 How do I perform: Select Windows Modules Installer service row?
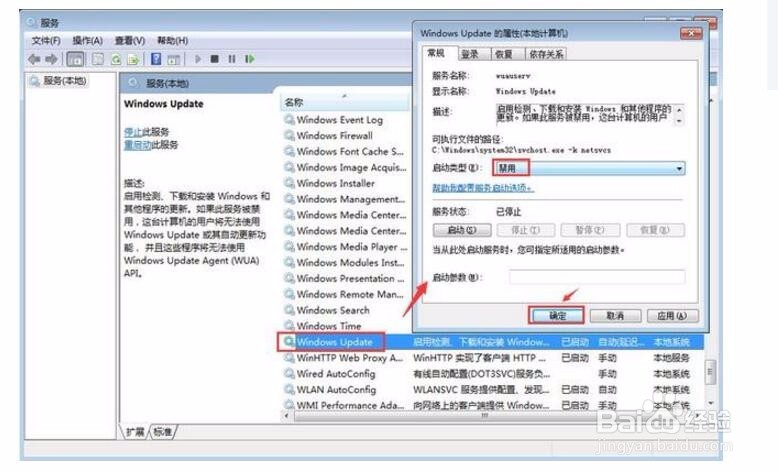tap(351, 263)
